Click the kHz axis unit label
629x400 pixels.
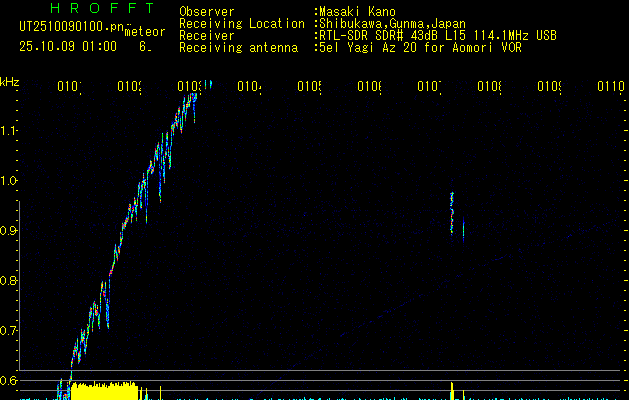pos(9,82)
